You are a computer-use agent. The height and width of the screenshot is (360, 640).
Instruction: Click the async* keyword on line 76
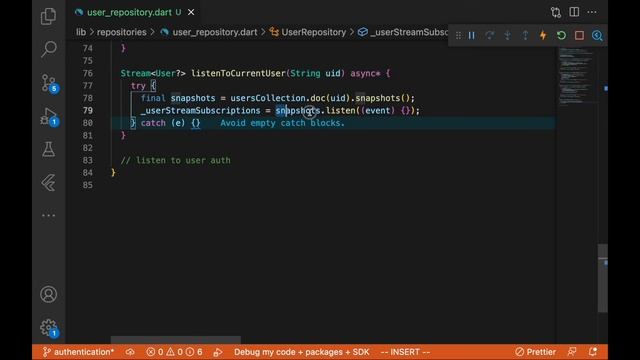[365, 73]
